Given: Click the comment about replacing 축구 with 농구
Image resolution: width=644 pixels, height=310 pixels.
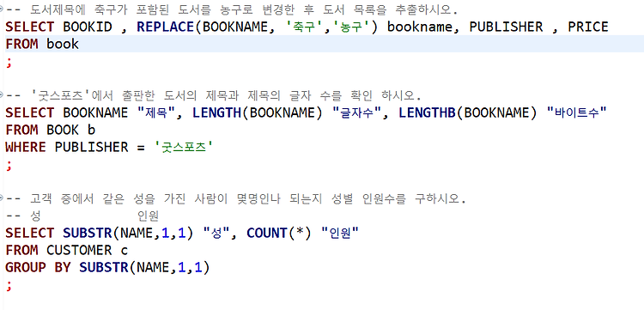Looking at the screenshot, I should pyautogui.click(x=232, y=9).
